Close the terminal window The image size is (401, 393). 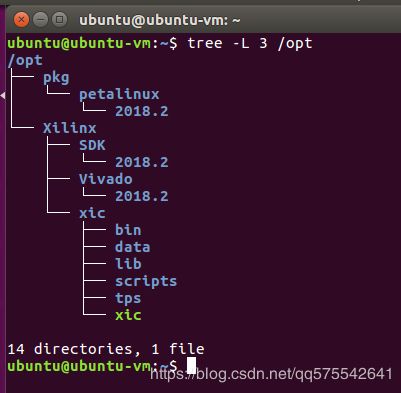tap(21, 20)
